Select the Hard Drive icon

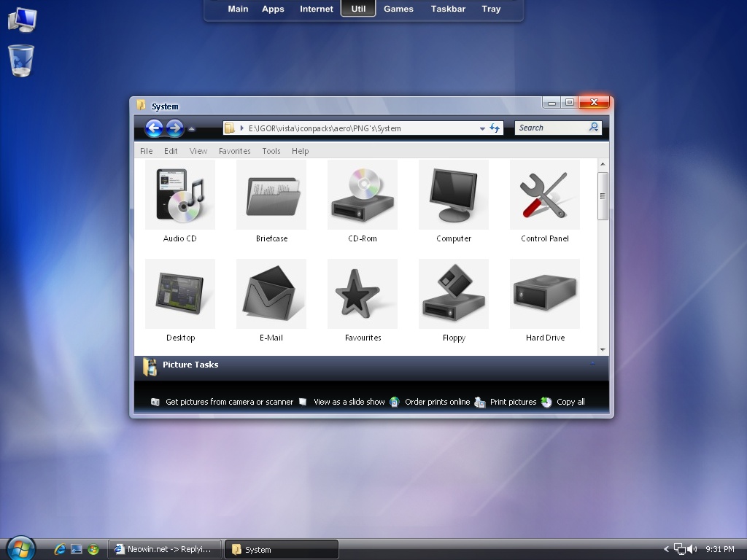point(545,294)
